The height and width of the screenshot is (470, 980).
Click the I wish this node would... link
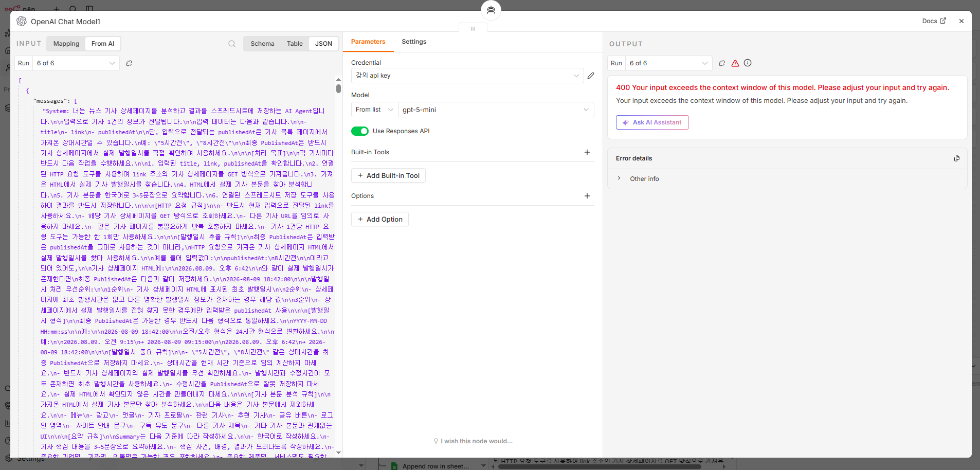(473, 441)
